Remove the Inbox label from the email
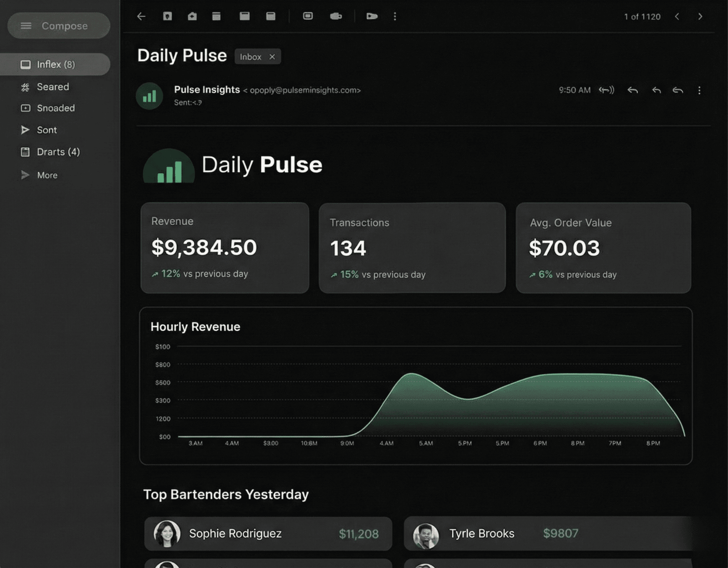The width and height of the screenshot is (728, 568). pos(273,57)
